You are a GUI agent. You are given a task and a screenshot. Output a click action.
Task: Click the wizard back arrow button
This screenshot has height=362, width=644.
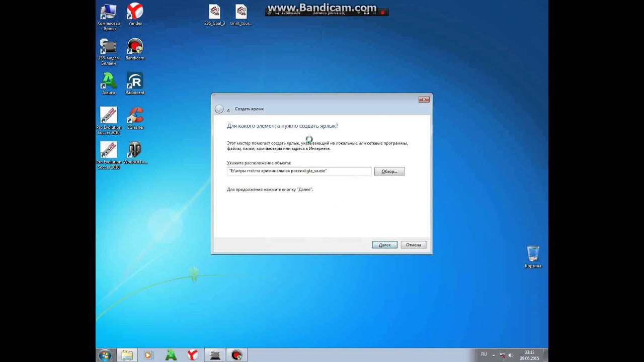pyautogui.click(x=219, y=109)
